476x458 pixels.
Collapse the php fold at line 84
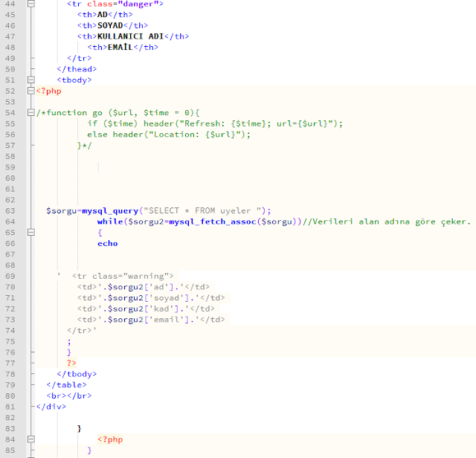point(30,439)
